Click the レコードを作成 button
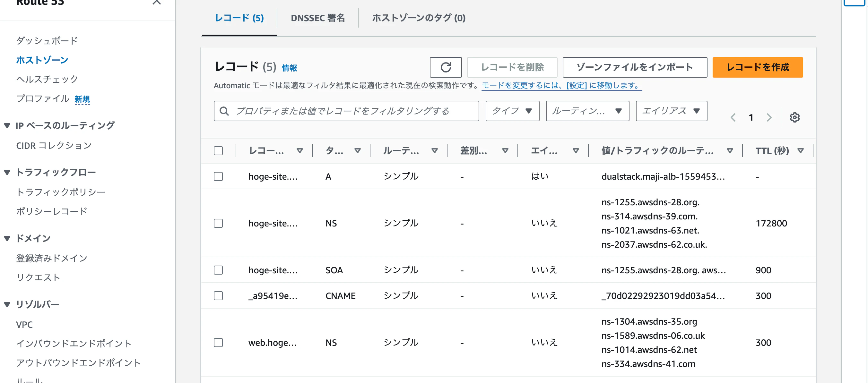The image size is (868, 383). [758, 67]
